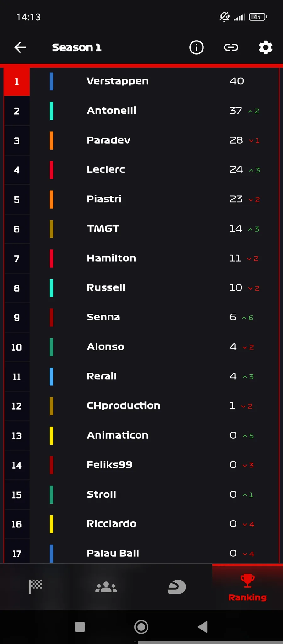Select Verstappen in first place

click(141, 81)
